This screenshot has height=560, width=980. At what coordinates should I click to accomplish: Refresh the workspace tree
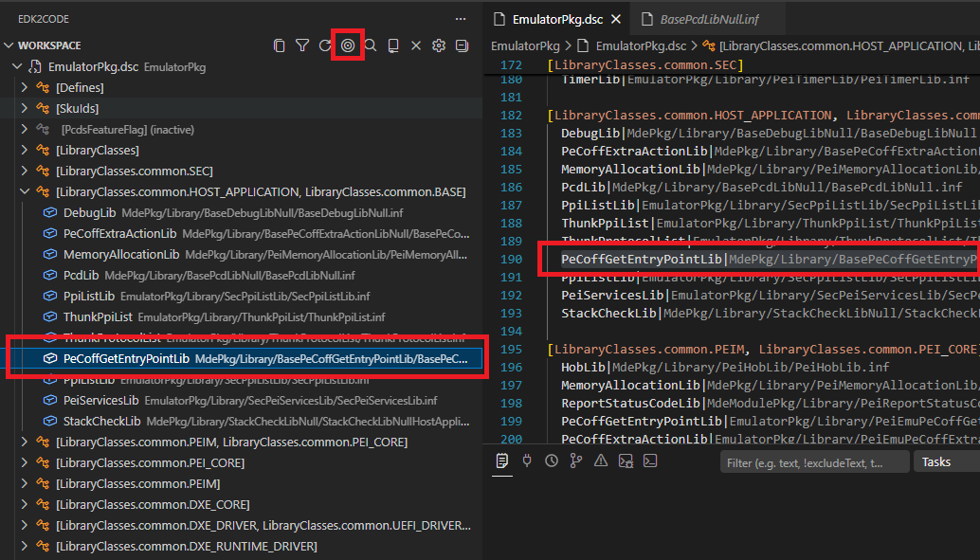(325, 45)
